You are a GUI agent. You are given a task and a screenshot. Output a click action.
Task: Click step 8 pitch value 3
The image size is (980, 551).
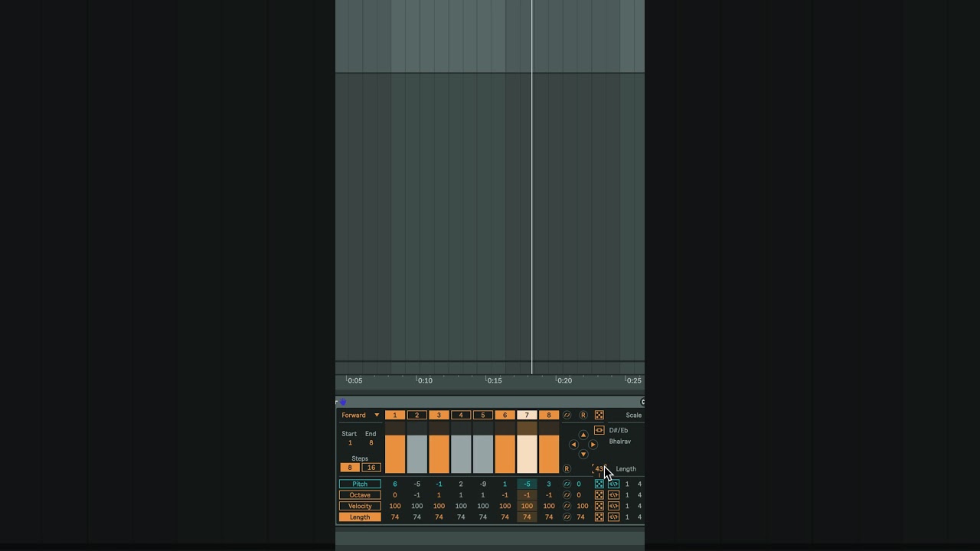548,484
